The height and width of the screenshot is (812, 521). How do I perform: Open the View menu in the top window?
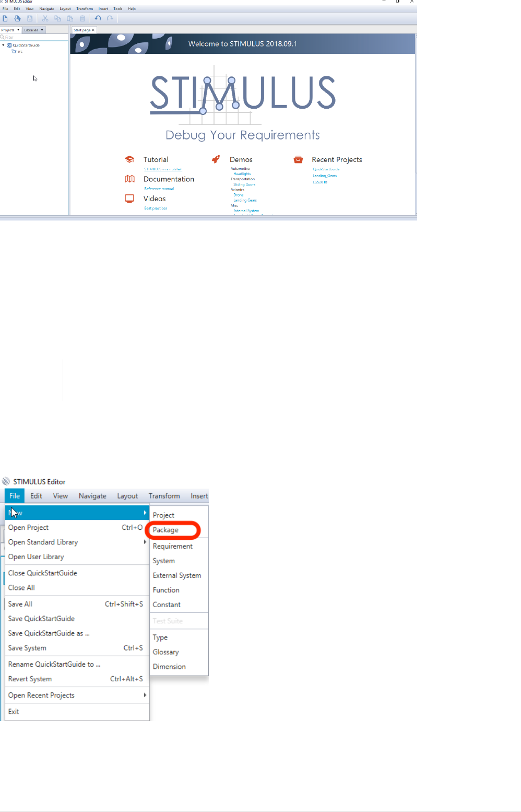[x=30, y=9]
